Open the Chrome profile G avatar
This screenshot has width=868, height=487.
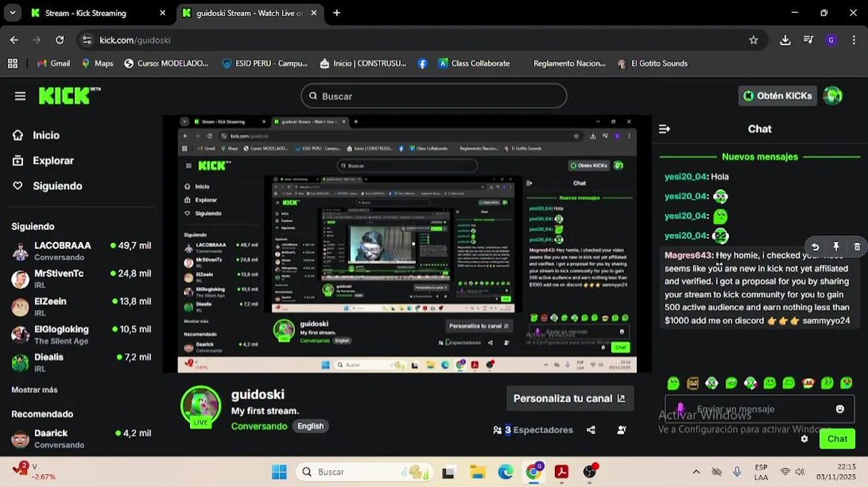coord(831,40)
